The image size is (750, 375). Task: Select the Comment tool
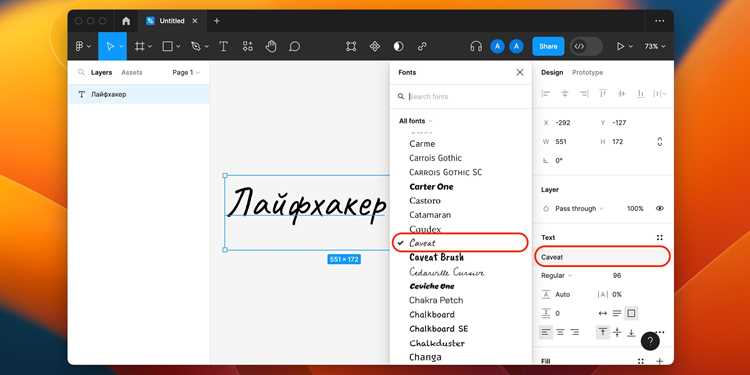click(x=295, y=46)
